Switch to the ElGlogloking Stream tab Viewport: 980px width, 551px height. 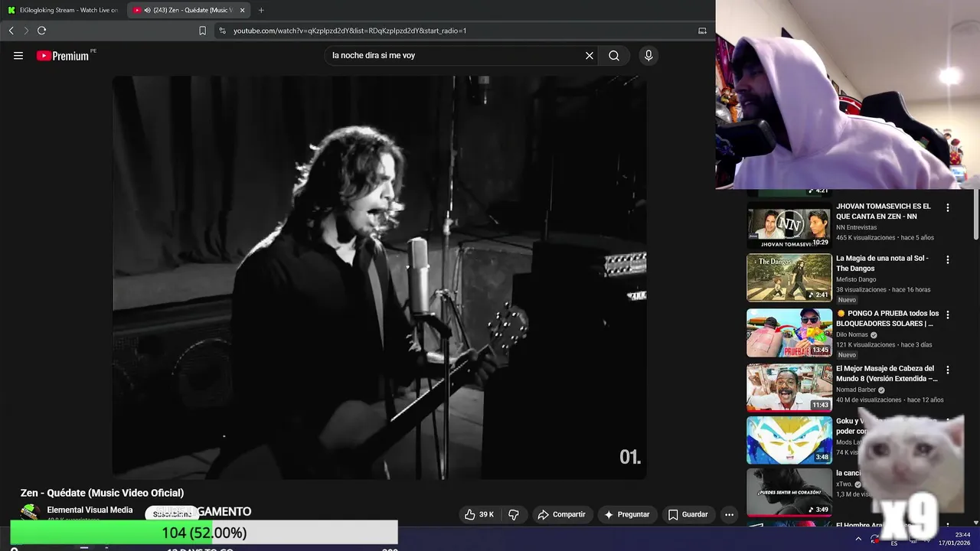[x=63, y=10]
